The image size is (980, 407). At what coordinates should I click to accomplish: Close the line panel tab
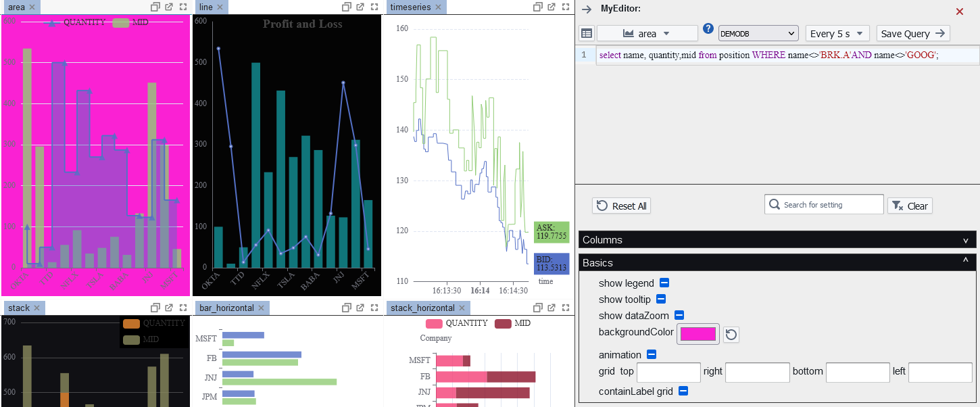(x=220, y=7)
